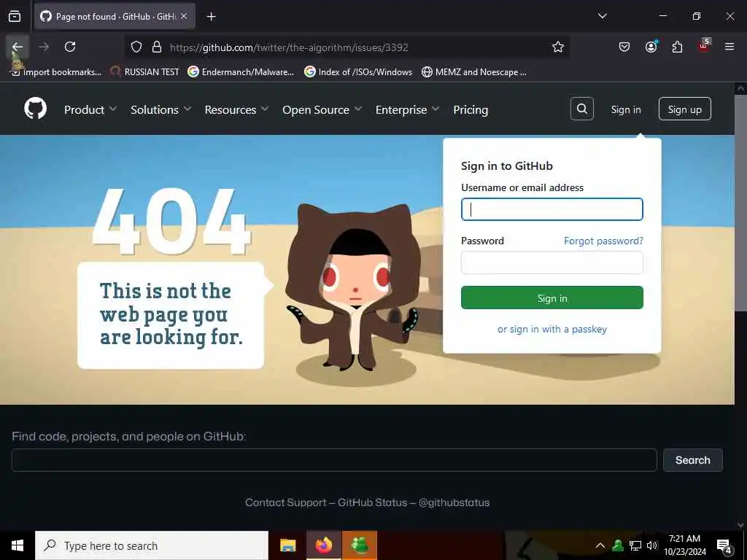Click the green user tray icon
The width and height of the screenshot is (747, 560).
(618, 545)
